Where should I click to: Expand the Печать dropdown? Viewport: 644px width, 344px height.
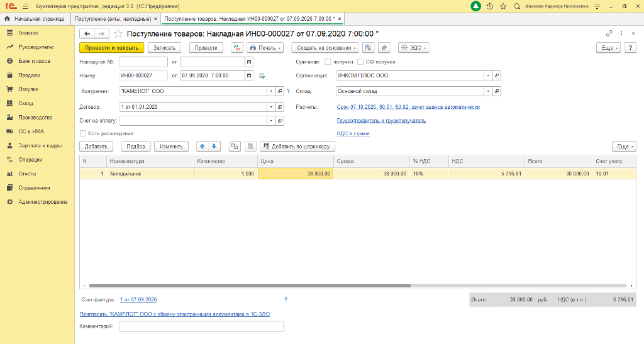pyautogui.click(x=265, y=48)
